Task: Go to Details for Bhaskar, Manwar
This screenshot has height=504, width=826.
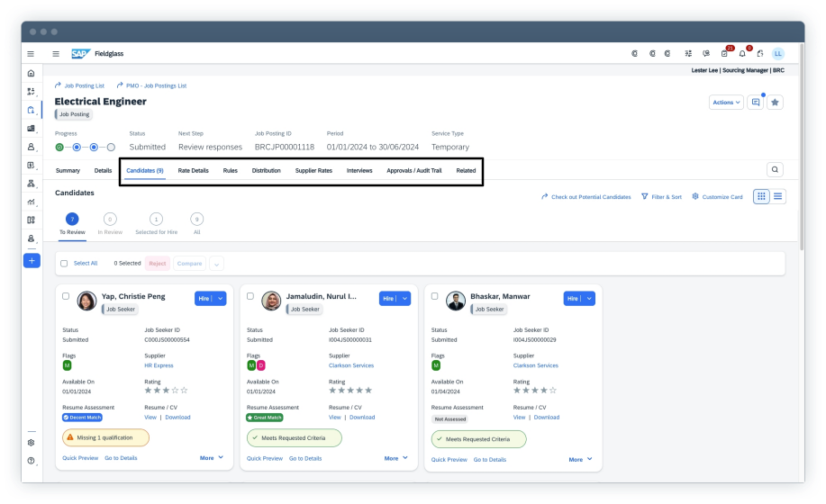Action: coord(489,460)
